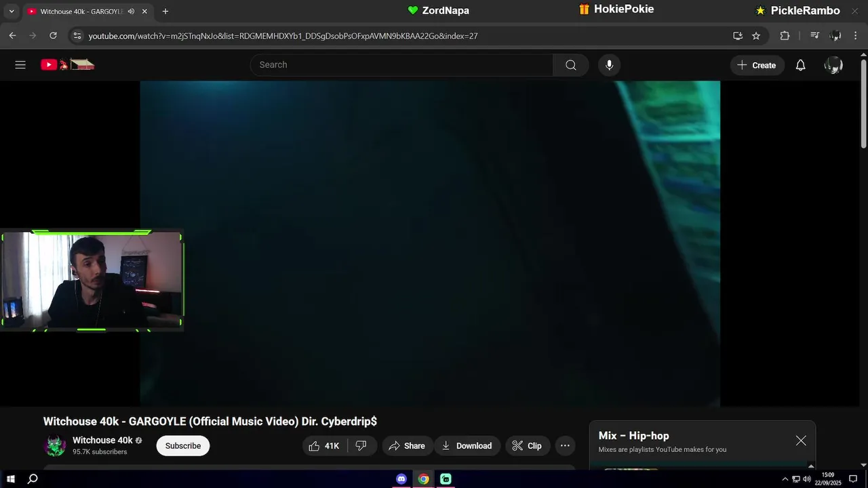
Task: Install app icon in address bar
Action: coord(738,36)
